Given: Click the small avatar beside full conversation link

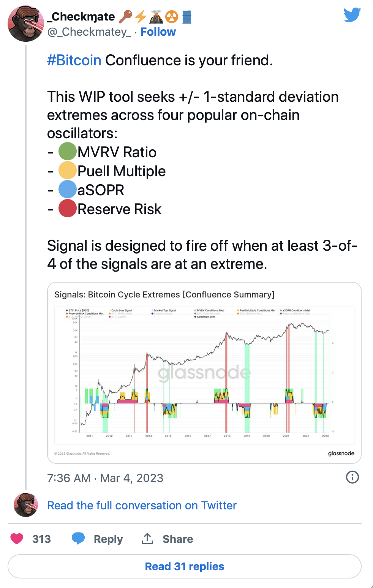Looking at the screenshot, I should pos(26,505).
